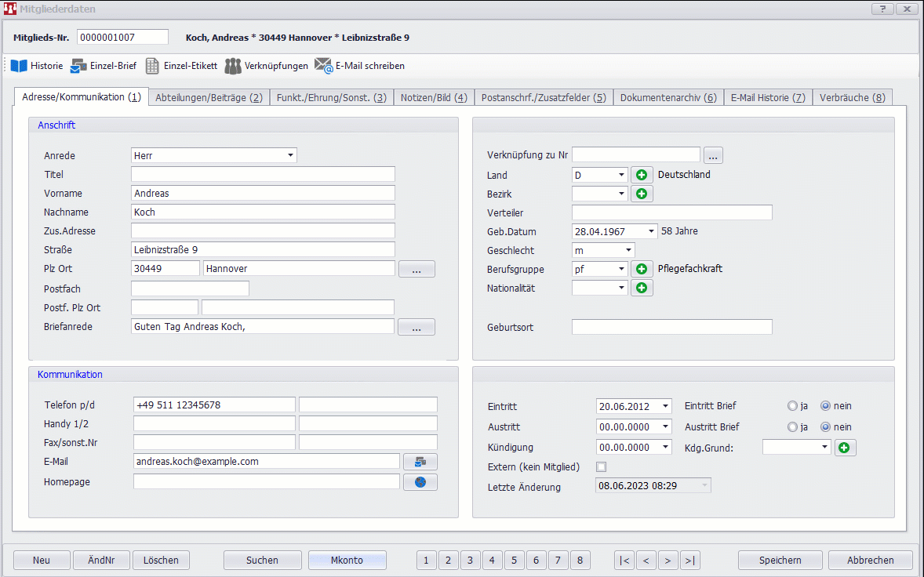This screenshot has width=924, height=577.
Task: Click the Einzel-Etikett label icon
Action: 153,66
